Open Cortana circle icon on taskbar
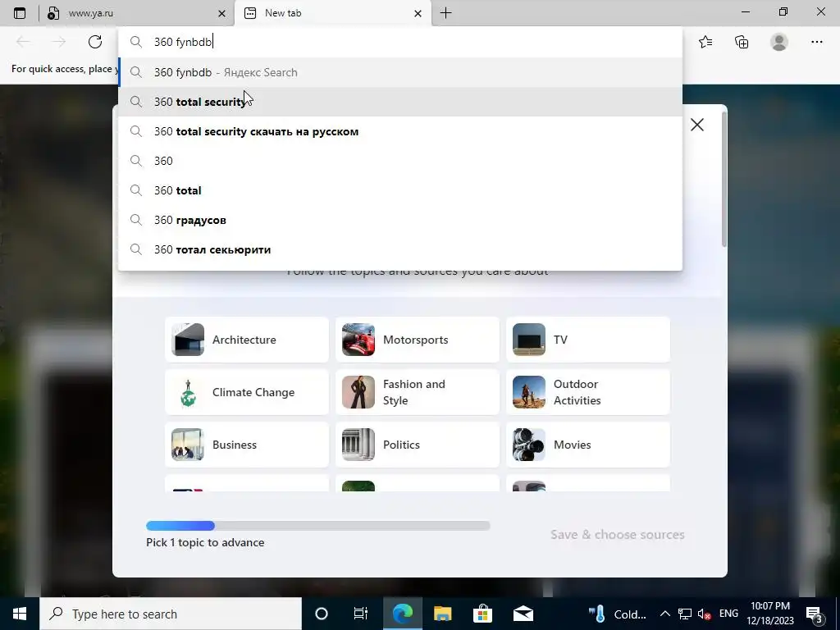This screenshot has width=840, height=630. click(322, 614)
